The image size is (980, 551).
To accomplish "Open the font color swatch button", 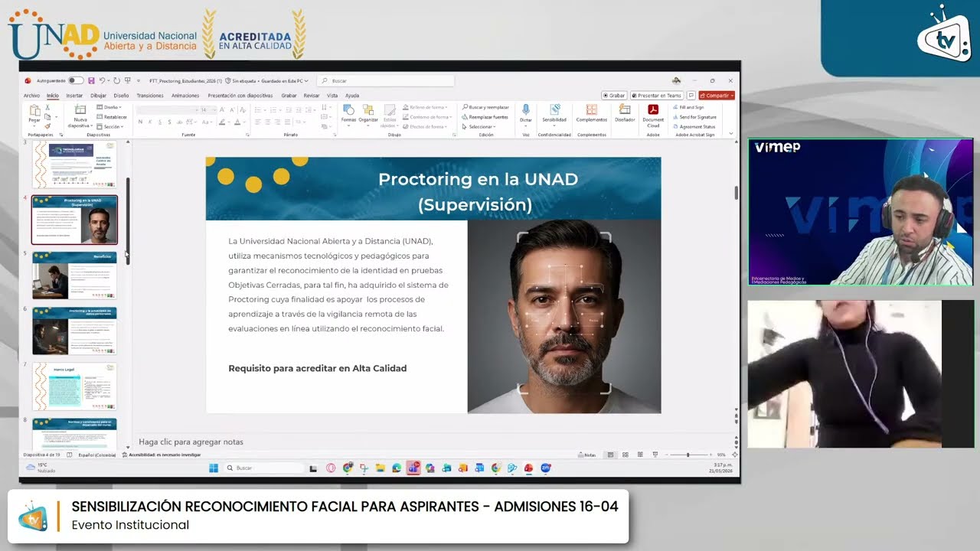I will click(237, 122).
